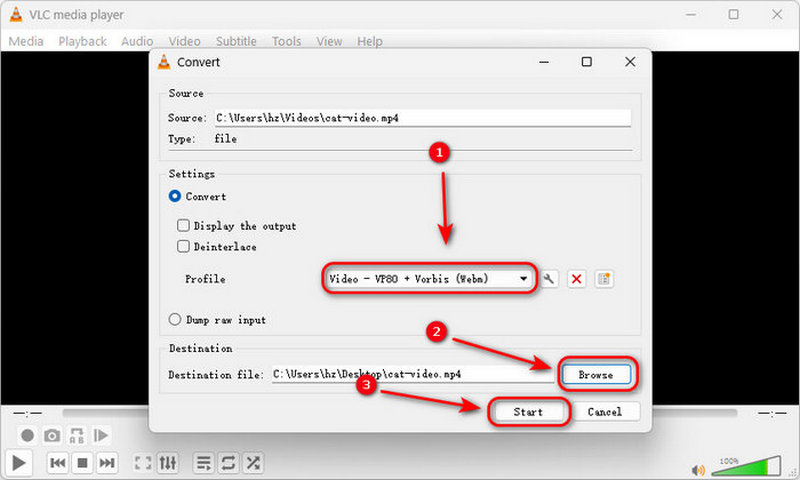Image resolution: width=800 pixels, height=480 pixels.
Task: Toggle fullscreen video icon
Action: [143, 463]
